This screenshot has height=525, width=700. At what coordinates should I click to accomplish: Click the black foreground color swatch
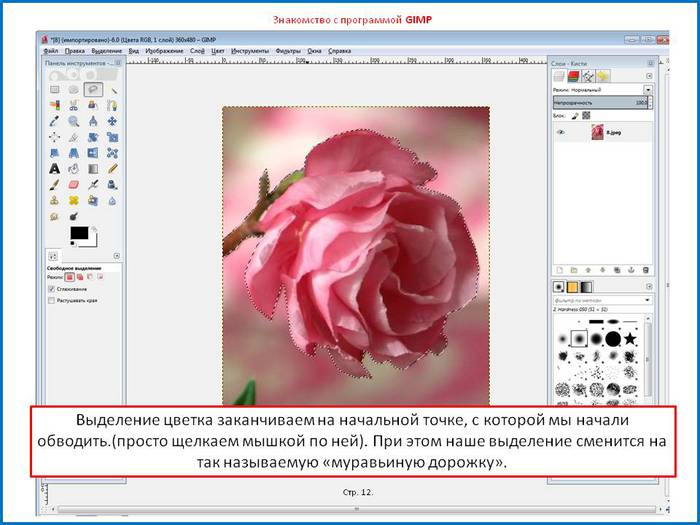(79, 233)
